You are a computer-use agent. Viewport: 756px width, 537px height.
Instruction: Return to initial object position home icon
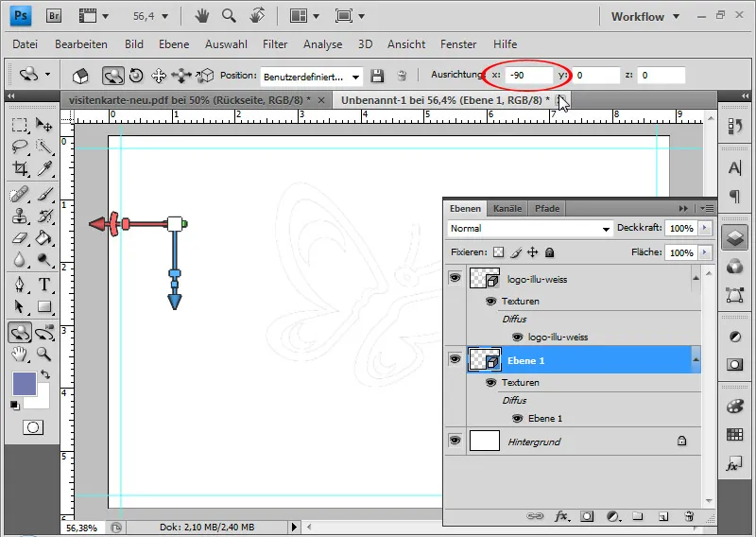[80, 76]
